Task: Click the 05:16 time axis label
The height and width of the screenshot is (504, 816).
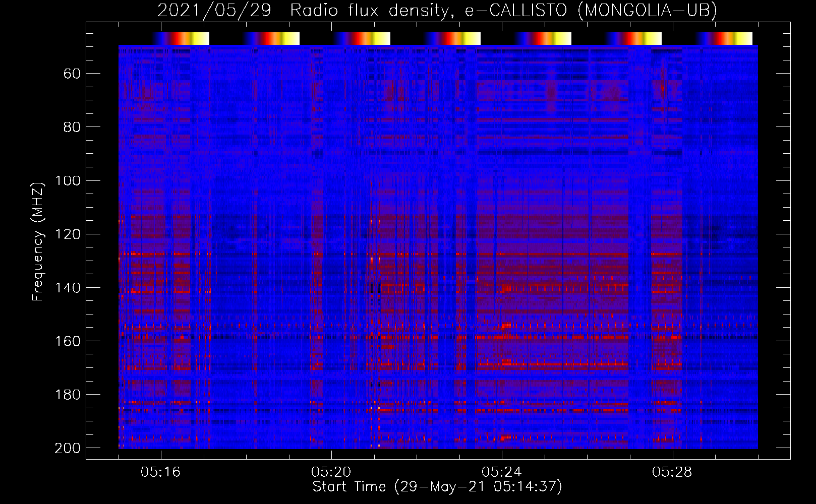Action: [x=160, y=472]
